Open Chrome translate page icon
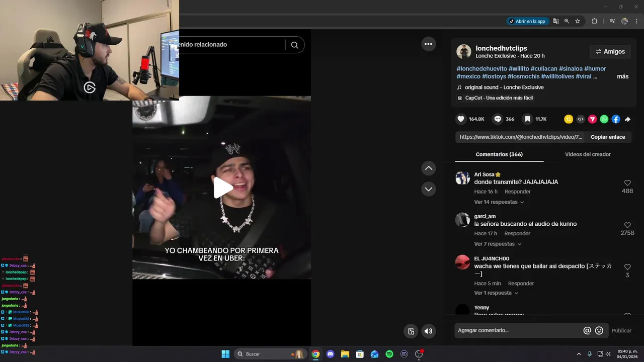The width and height of the screenshot is (644, 362). click(x=556, y=21)
